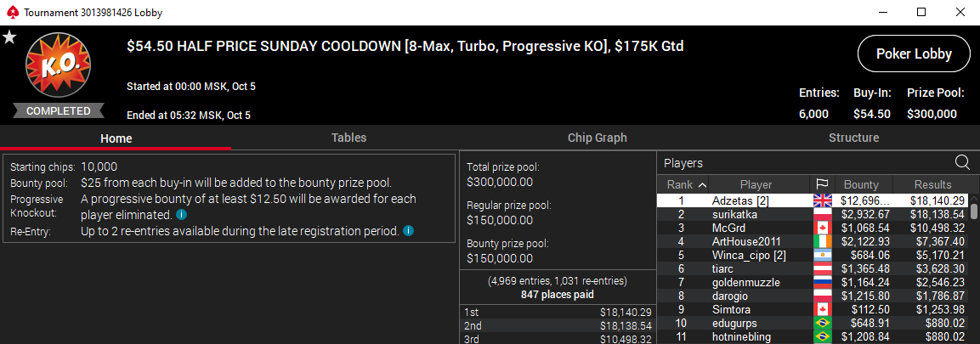Sort players by Rank column arrow

pos(703,184)
